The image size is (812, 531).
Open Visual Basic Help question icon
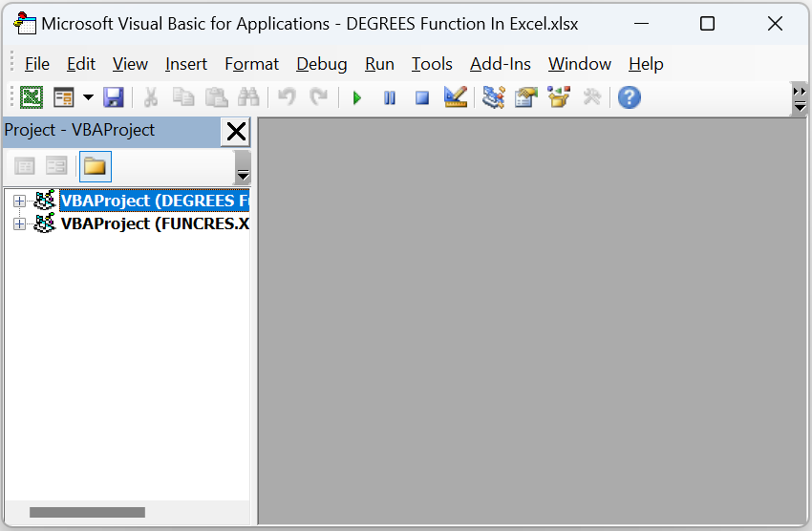630,97
